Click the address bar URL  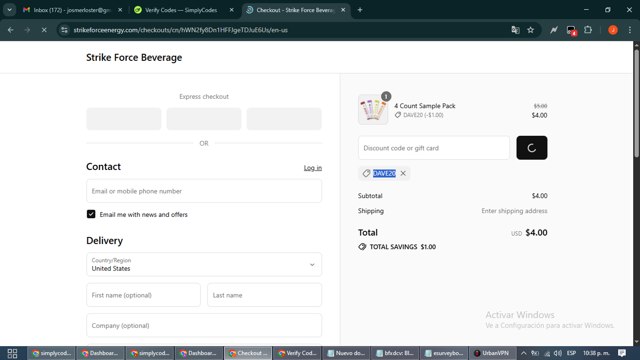point(180,30)
